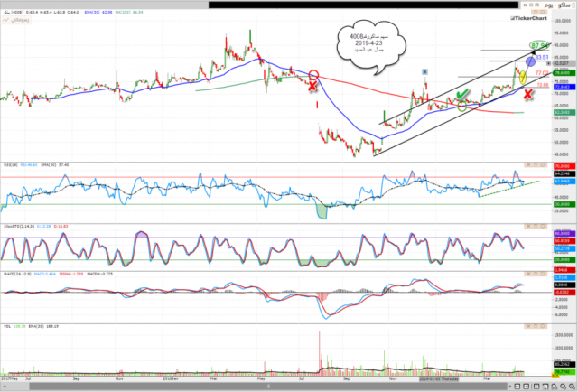The height and width of the screenshot is (392, 578).
Task: Click the zoom-out magnifier in bottom toolbar
Action: point(572,387)
